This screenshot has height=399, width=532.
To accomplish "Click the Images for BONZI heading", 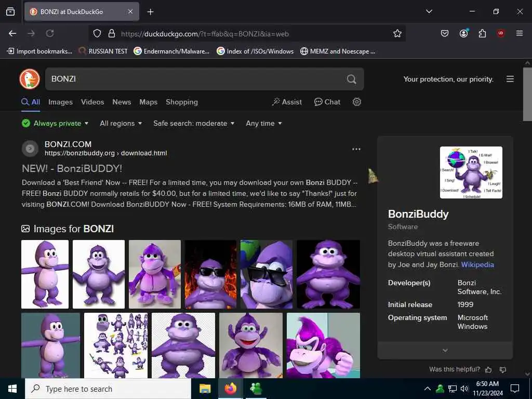I will pos(68,229).
